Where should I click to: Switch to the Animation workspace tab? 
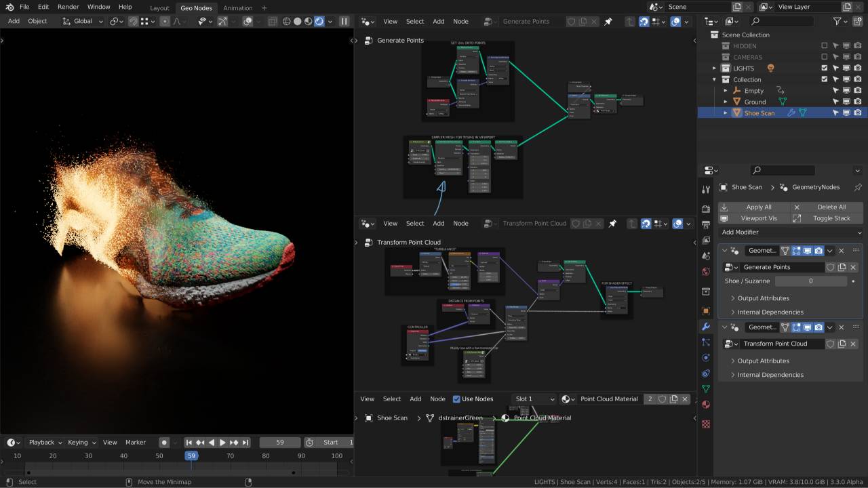tap(237, 8)
